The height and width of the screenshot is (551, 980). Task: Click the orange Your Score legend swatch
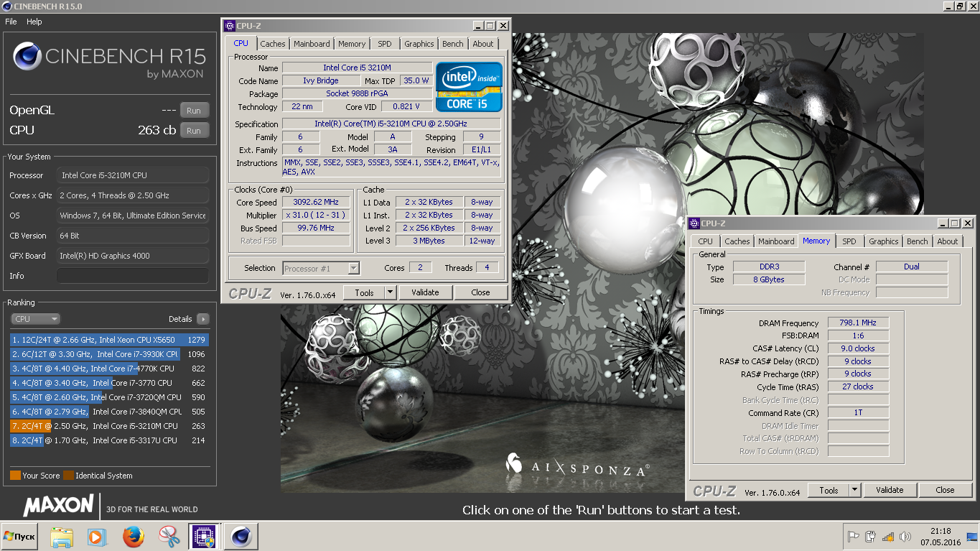pyautogui.click(x=15, y=476)
